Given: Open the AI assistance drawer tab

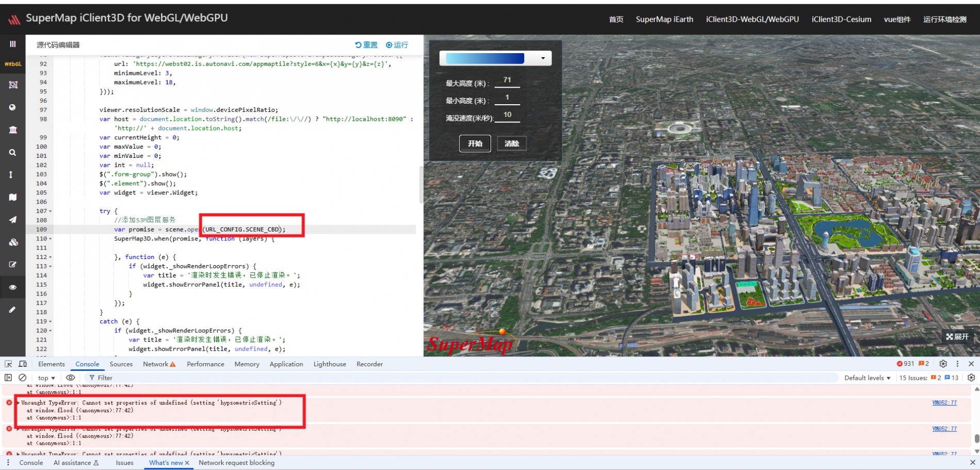Looking at the screenshot, I should 76,463.
